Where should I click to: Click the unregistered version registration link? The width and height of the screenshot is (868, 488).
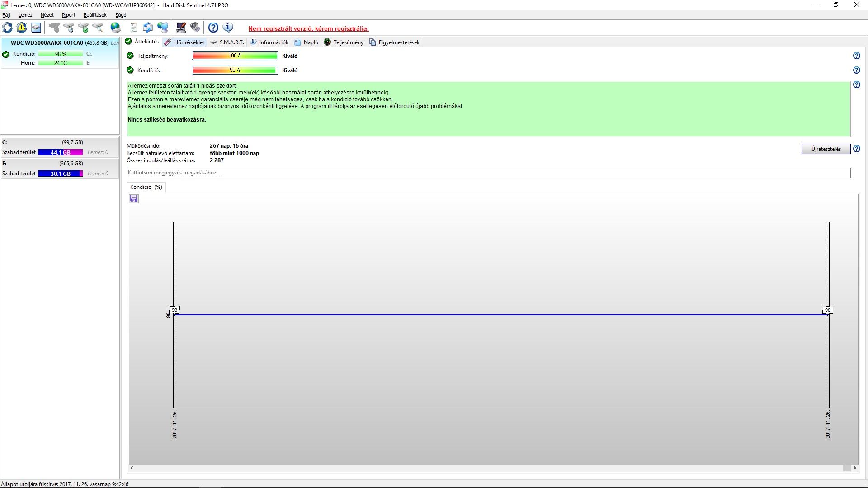[308, 28]
